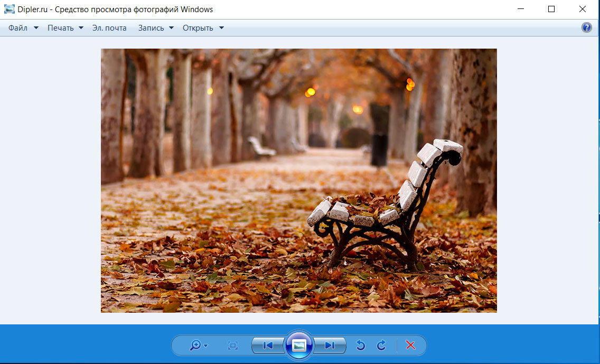The width and height of the screenshot is (600, 364).
Task: Open the zoom magnifier tool
Action: [195, 345]
